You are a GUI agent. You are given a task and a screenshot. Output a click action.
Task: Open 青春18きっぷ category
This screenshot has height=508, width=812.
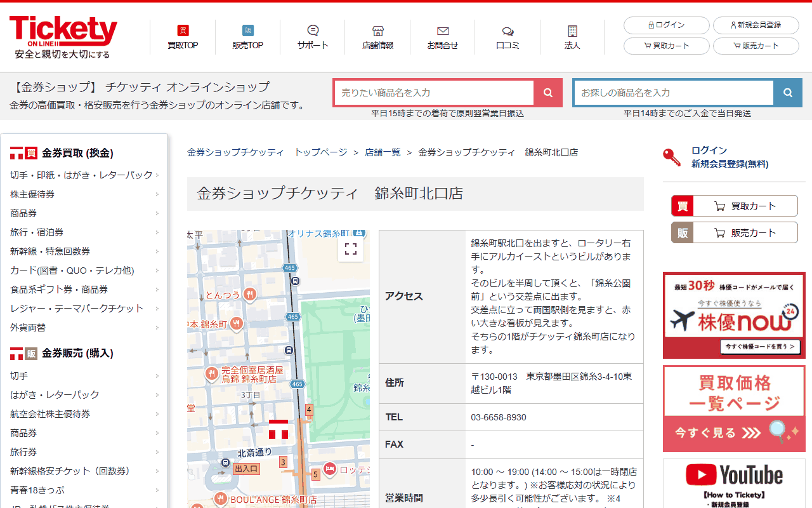[x=84, y=490]
